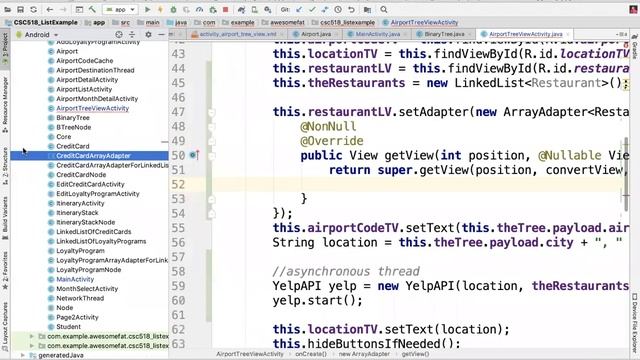Open the Device File Explorer tool window
The width and height of the screenshot is (640, 360).
coord(635,322)
